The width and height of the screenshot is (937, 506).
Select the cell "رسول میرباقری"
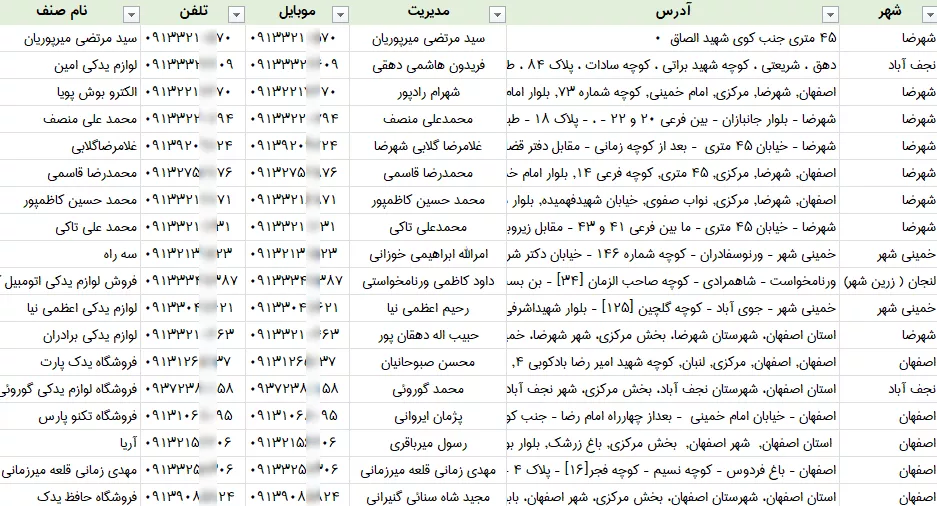(428, 443)
